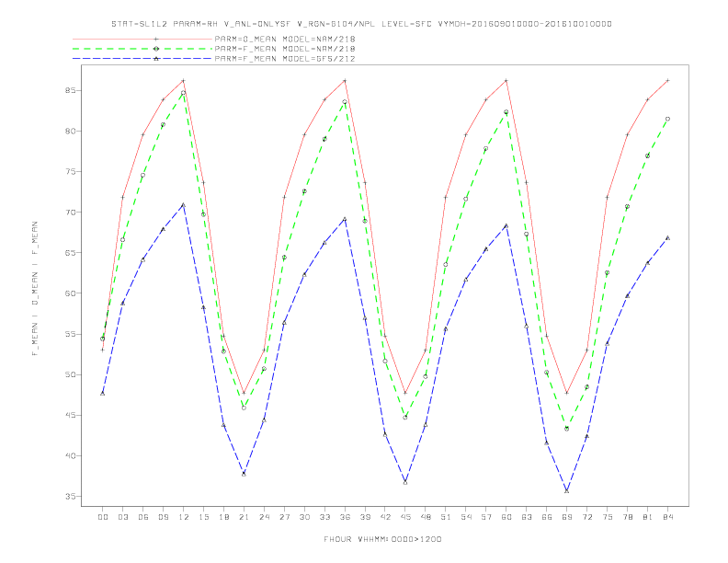Click y-axis tick label 45

71,415
